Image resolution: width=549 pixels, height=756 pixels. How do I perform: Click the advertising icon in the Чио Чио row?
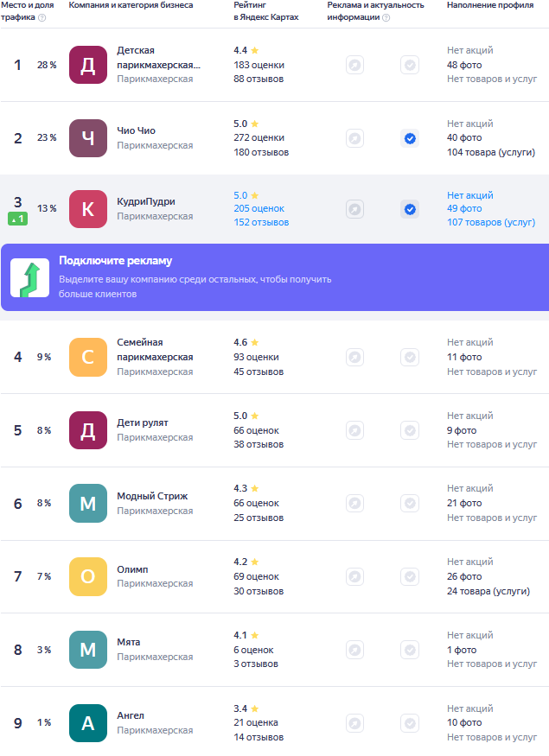pyautogui.click(x=354, y=138)
